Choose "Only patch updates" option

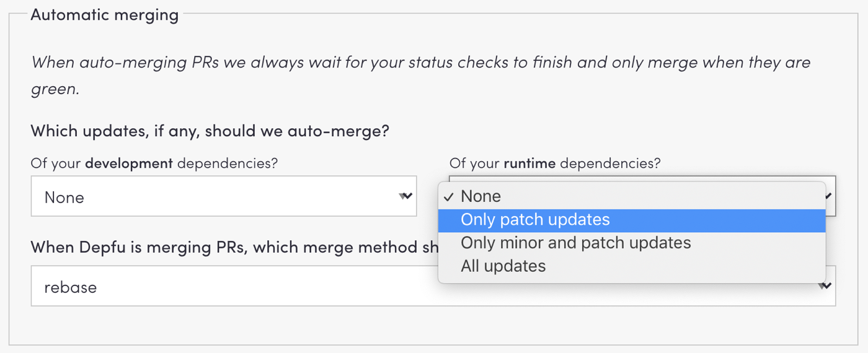[535, 220]
